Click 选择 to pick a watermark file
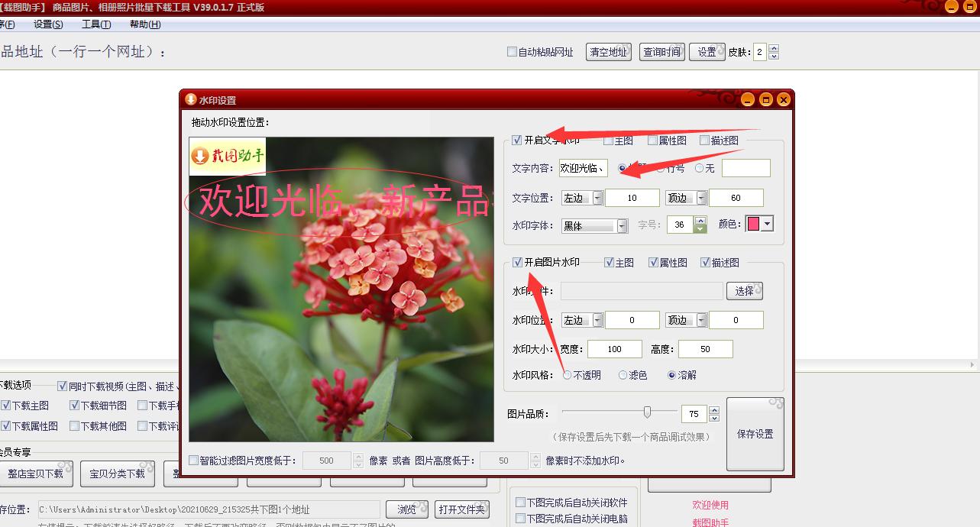 click(x=744, y=291)
